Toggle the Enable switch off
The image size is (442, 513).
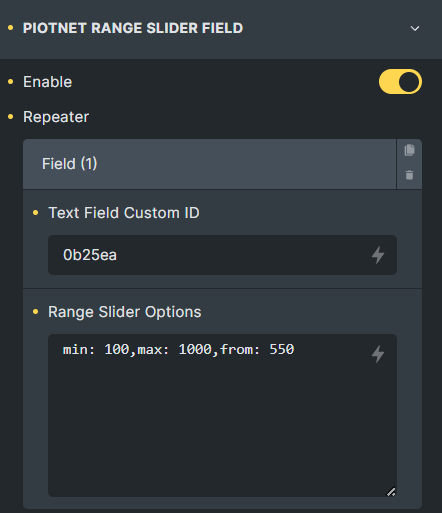pos(400,82)
